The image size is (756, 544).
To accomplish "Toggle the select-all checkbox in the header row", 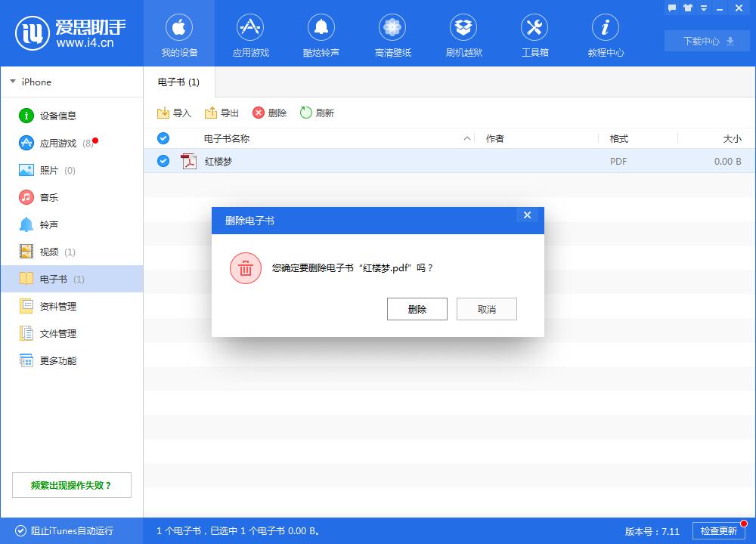I will click(x=163, y=138).
